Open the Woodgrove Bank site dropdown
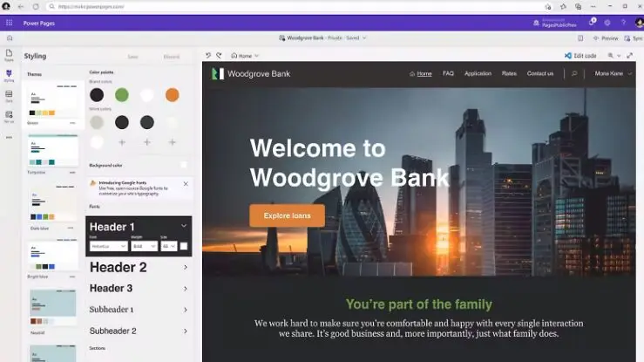The image size is (644, 362). click(322, 38)
